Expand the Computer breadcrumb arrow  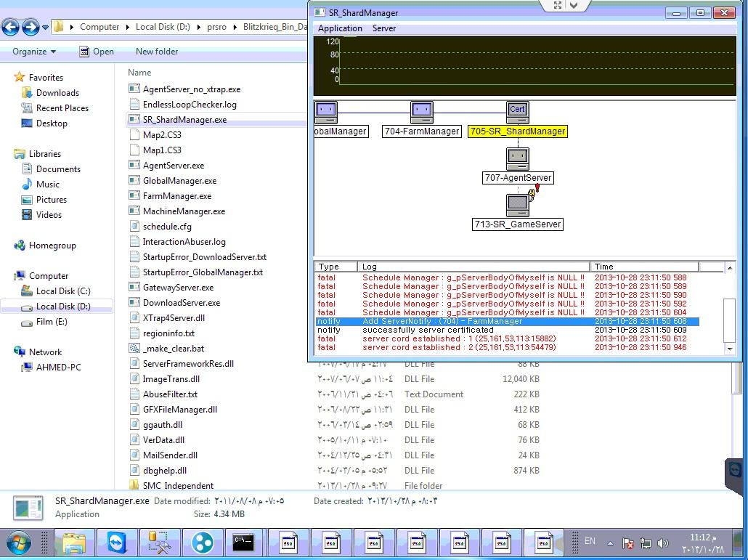coord(127,27)
